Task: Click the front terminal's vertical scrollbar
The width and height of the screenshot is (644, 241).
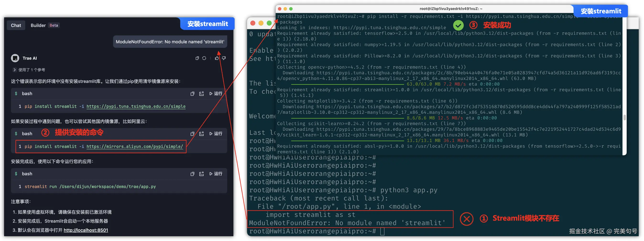Action: pyautogui.click(x=624, y=117)
